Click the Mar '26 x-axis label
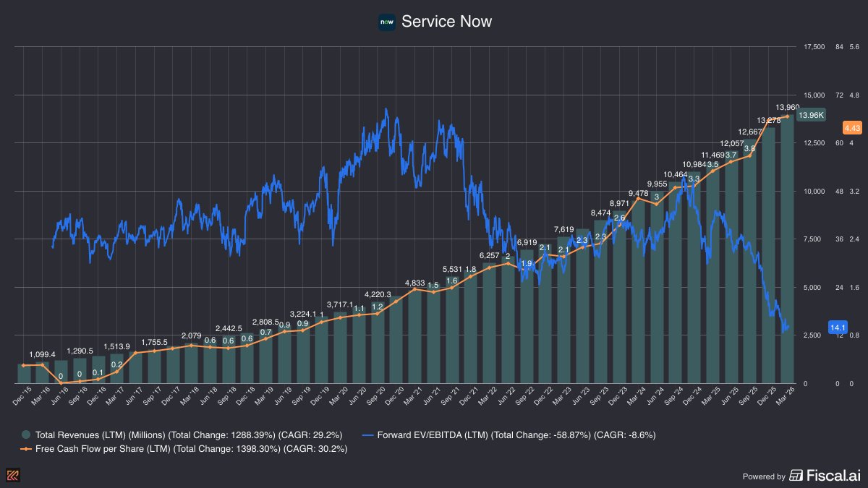Screen dimensions: 868x488 pyautogui.click(x=785, y=396)
